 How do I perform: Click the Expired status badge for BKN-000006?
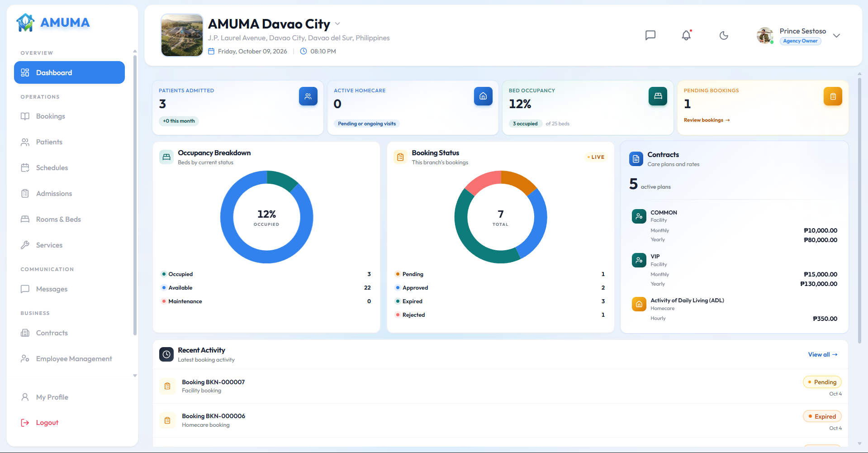[x=822, y=417]
